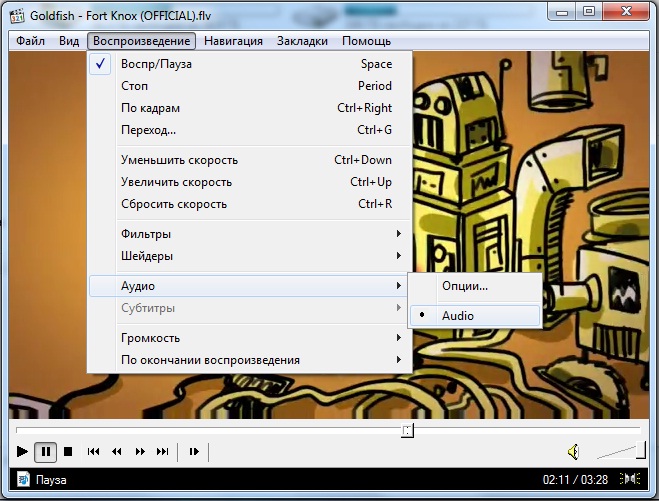Click the Пауза status text
Image resolution: width=659 pixels, height=501 pixels.
click(x=51, y=480)
